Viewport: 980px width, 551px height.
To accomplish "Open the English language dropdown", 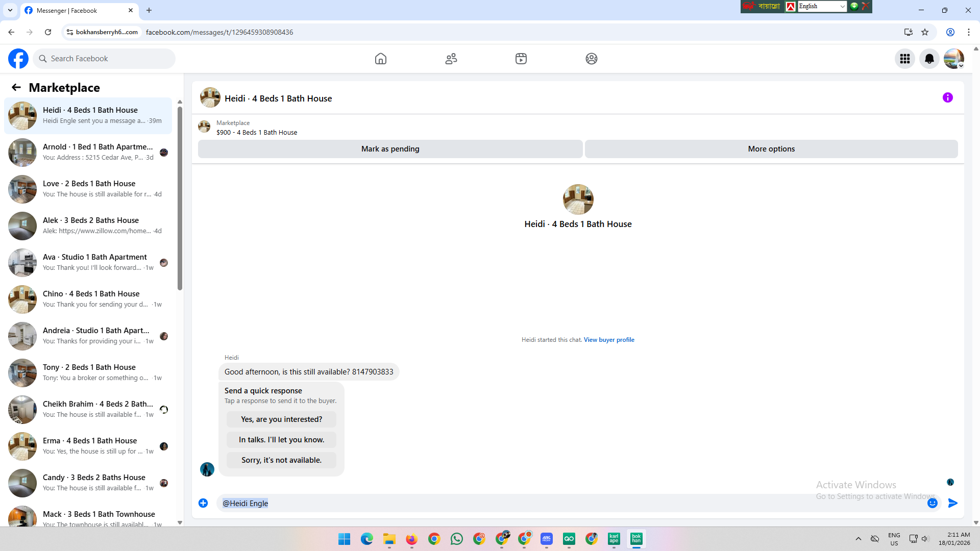I will coord(822,6).
